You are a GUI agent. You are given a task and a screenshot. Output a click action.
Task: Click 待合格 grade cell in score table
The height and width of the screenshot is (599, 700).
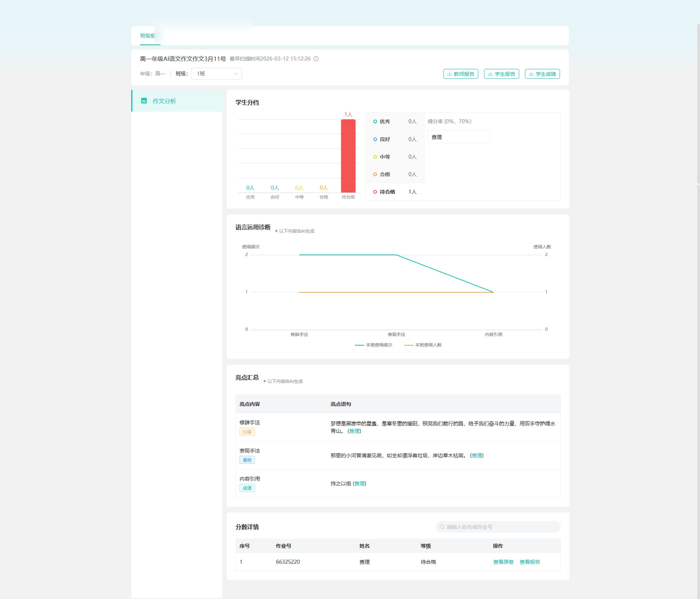[428, 562]
